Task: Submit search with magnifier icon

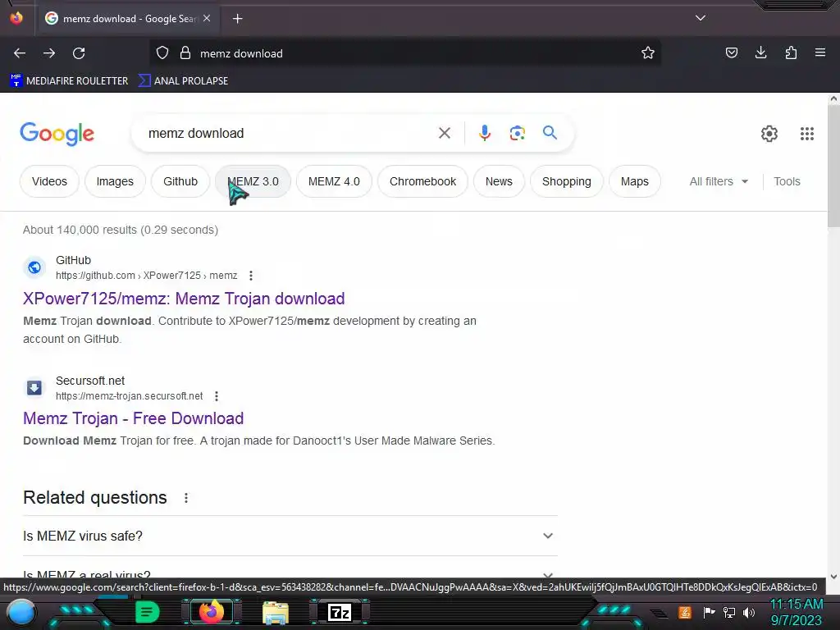Action: [x=550, y=133]
